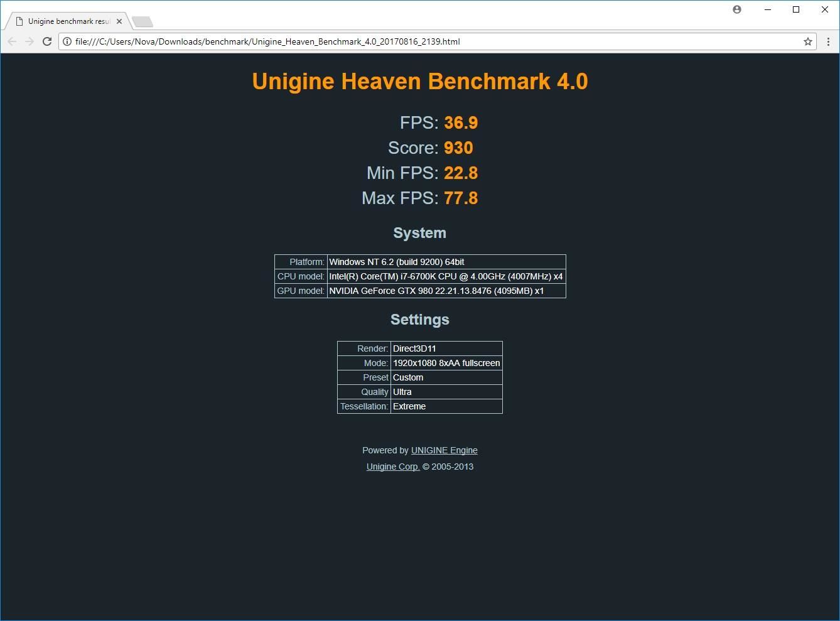Open the Chrome three-dot menu

(x=829, y=41)
